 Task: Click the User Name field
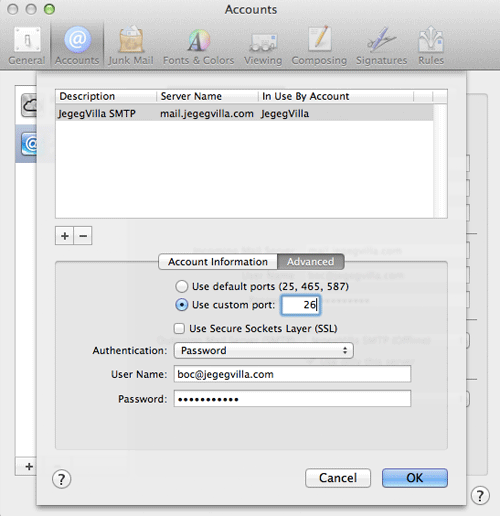click(x=292, y=374)
